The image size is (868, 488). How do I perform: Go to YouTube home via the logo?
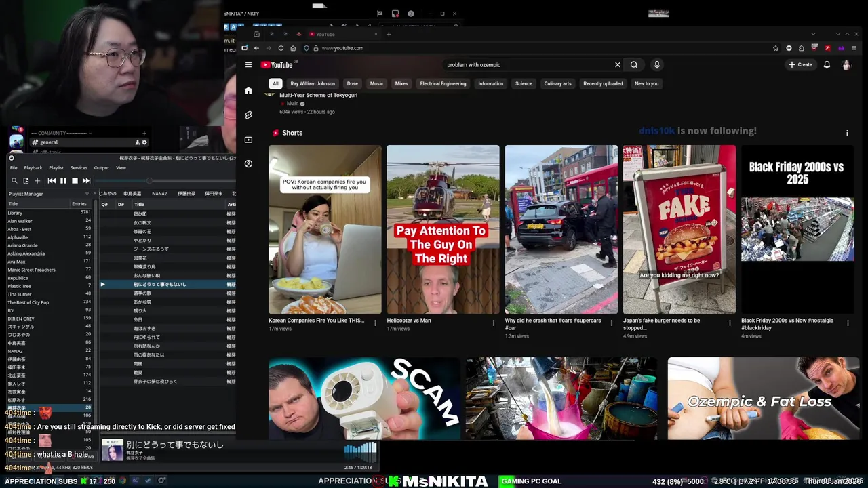(277, 65)
